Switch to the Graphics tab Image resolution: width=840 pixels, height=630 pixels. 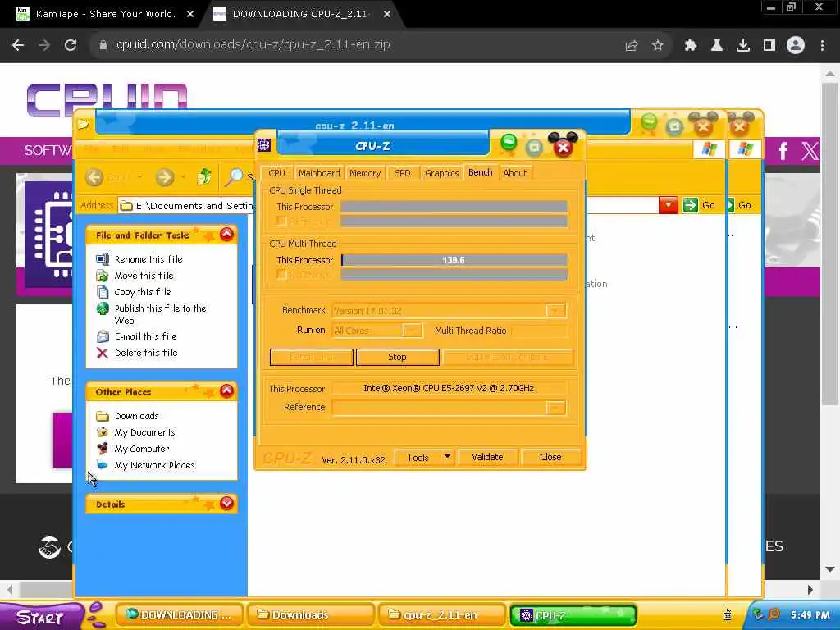[441, 173]
